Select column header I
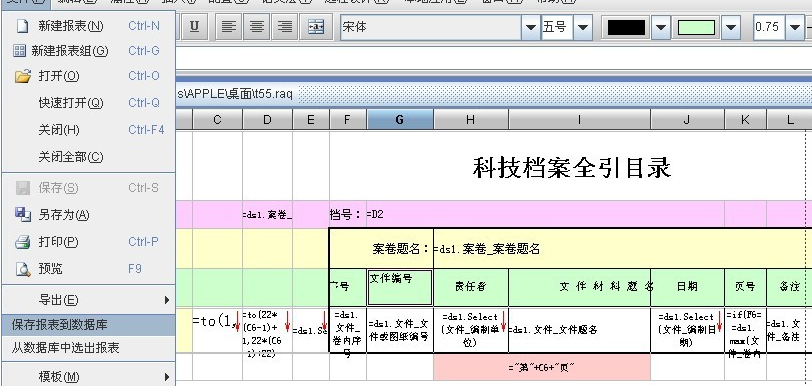Image resolution: width=812 pixels, height=386 pixels. click(x=579, y=120)
